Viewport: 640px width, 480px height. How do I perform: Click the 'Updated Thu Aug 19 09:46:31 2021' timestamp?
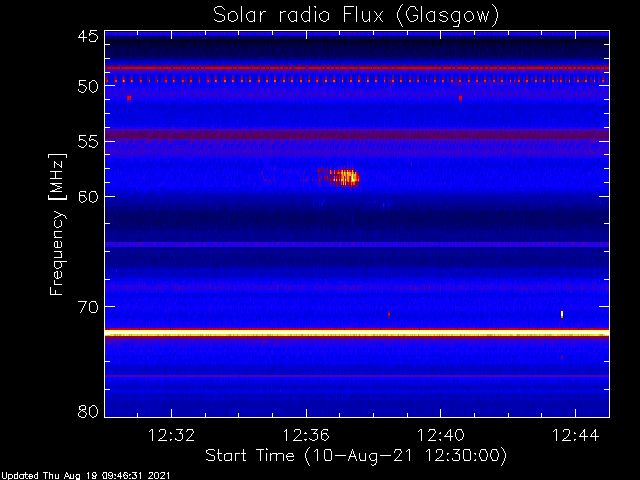pyautogui.click(x=85, y=476)
